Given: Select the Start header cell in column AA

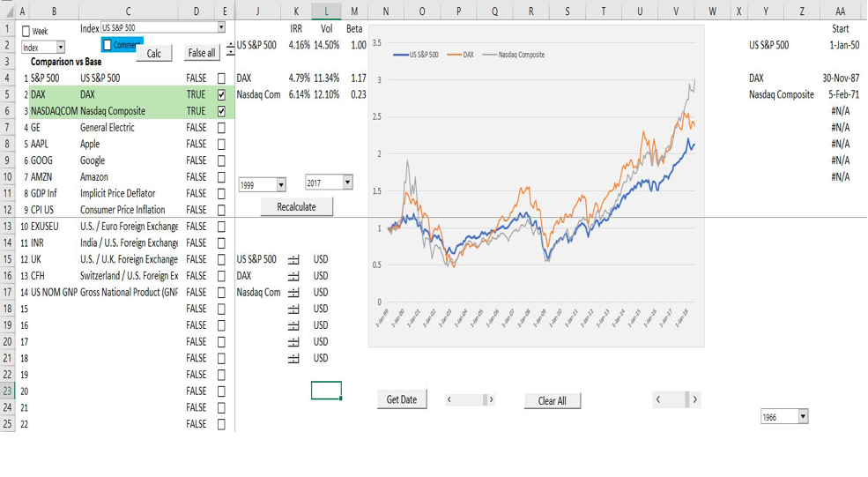Looking at the screenshot, I should point(841,29).
